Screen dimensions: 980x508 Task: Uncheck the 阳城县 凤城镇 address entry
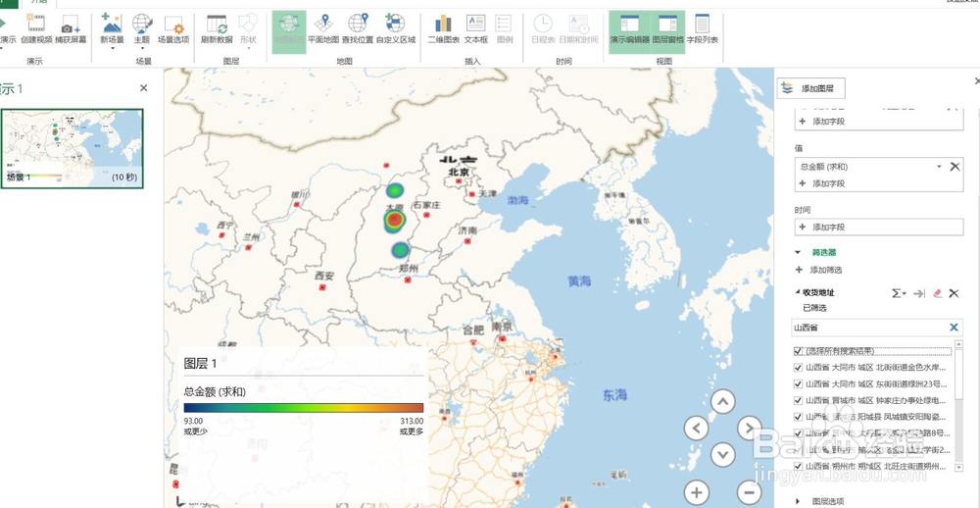798,417
